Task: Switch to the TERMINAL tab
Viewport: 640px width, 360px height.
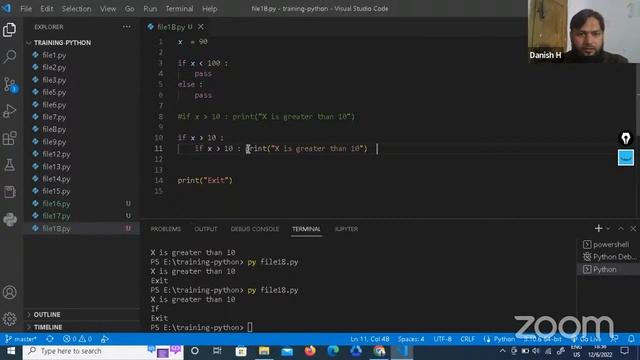Action: pos(306,229)
